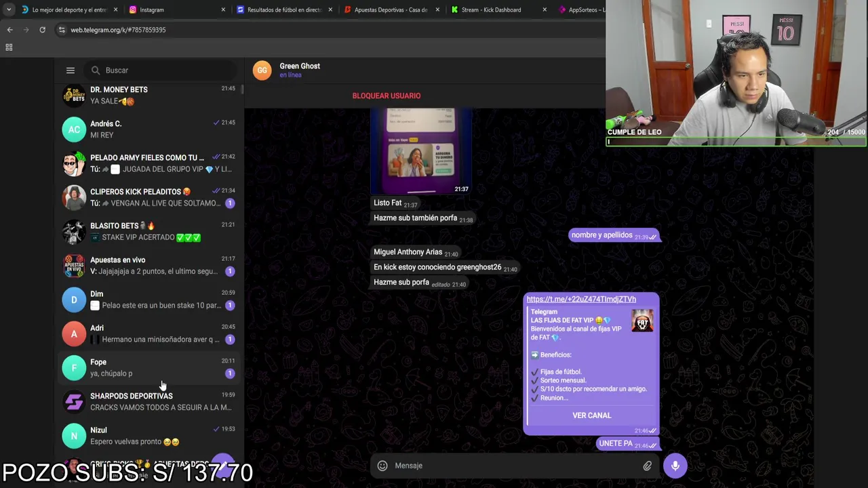Open the apps grid bookmarks icon

(x=9, y=47)
